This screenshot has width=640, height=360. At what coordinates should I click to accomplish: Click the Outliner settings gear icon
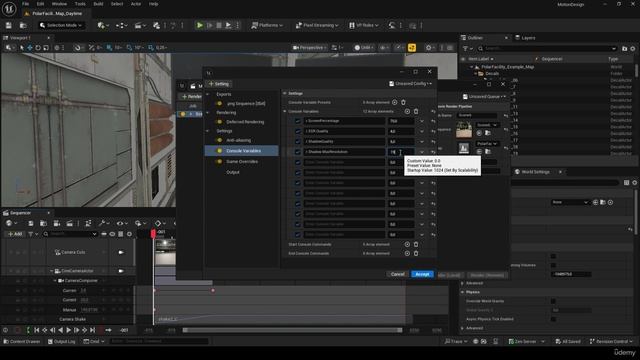(633, 49)
